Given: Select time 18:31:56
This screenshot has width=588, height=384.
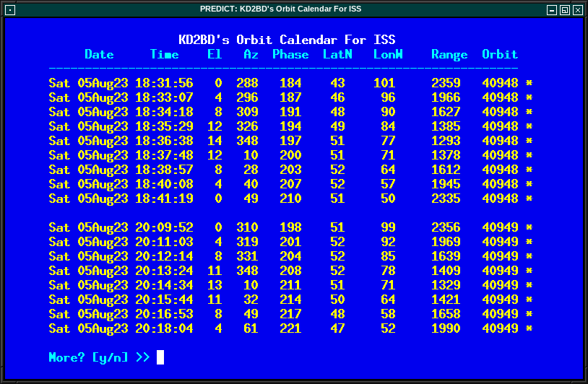Looking at the screenshot, I should pos(164,83).
